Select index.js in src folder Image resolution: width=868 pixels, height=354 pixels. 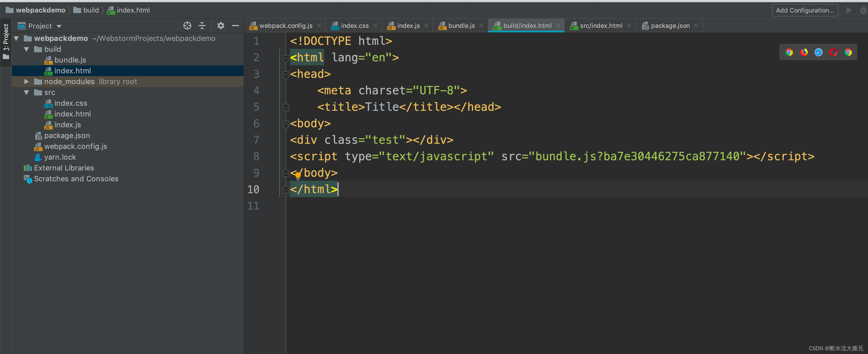[x=128, y=125]
